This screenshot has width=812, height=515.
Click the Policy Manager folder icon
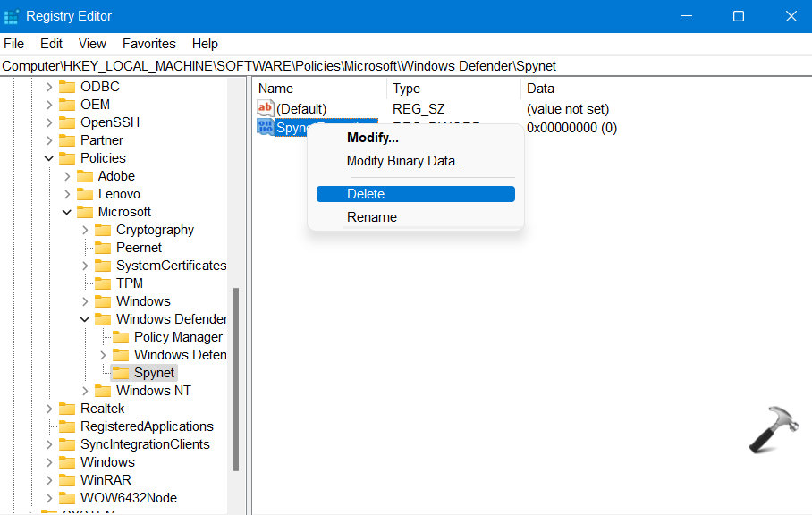pyautogui.click(x=120, y=337)
